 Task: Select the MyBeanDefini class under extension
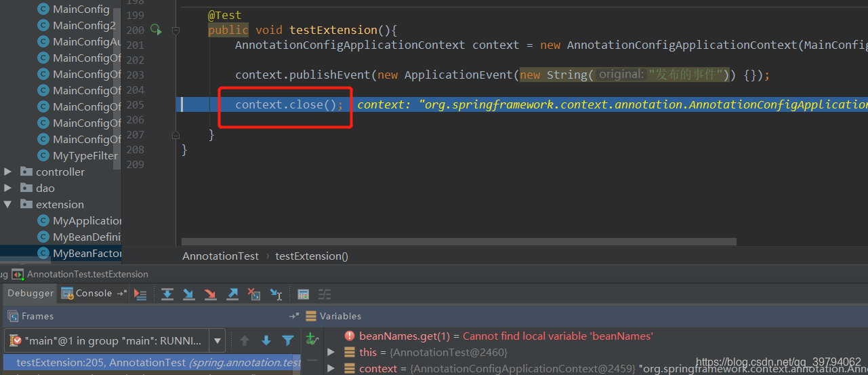tap(79, 237)
